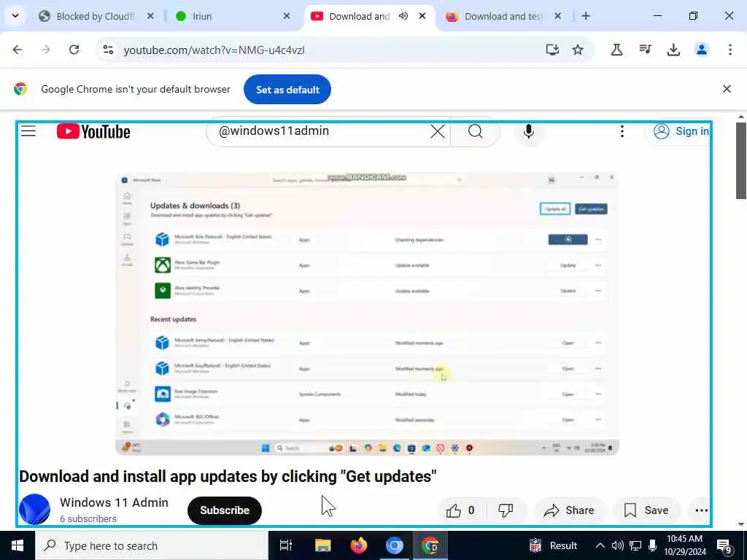Open the Chrome profile icon

701,50
